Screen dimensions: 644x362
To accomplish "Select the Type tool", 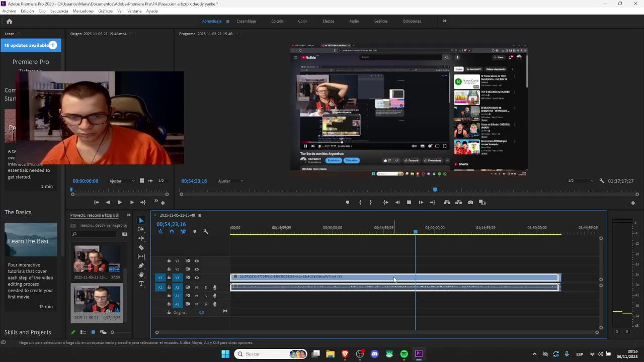I will pos(141,284).
